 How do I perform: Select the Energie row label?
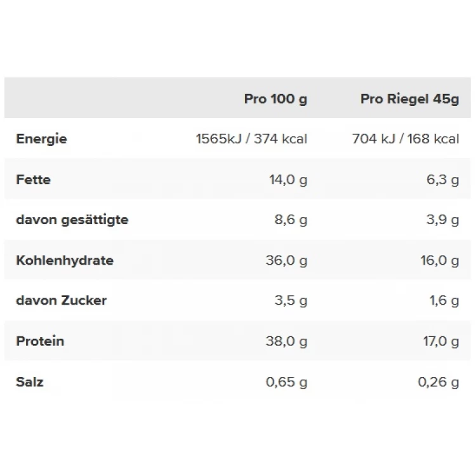(x=42, y=140)
